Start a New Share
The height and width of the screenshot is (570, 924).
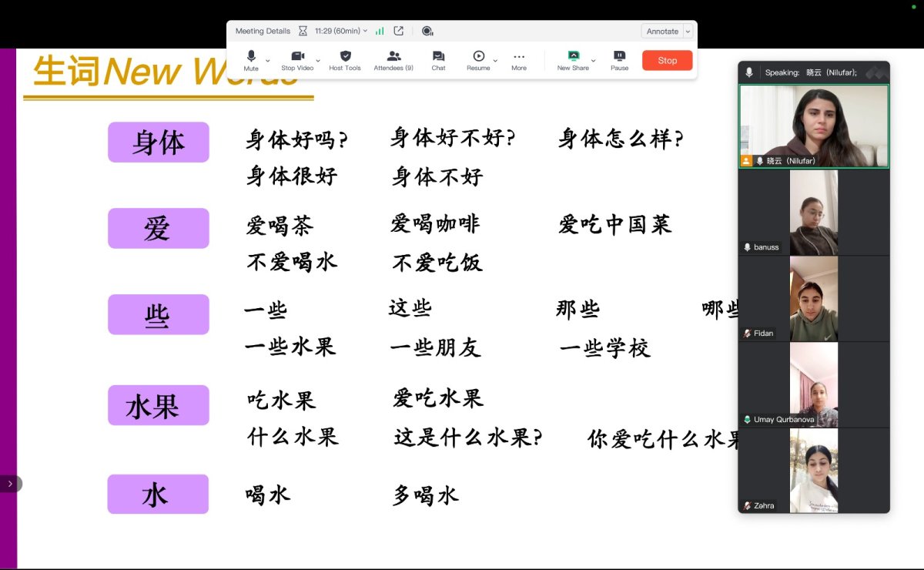tap(573, 60)
